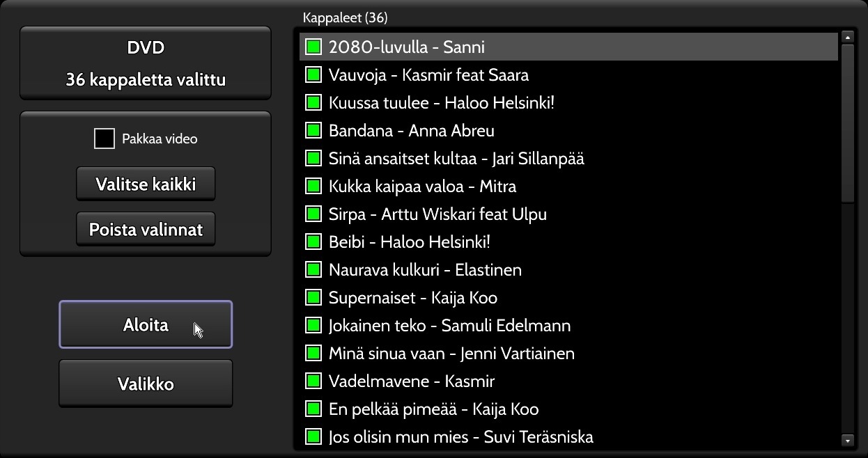The image size is (868, 458).
Task: Toggle checkbox for Jokainen teko - Samuli Edelmann
Action: [313, 326]
